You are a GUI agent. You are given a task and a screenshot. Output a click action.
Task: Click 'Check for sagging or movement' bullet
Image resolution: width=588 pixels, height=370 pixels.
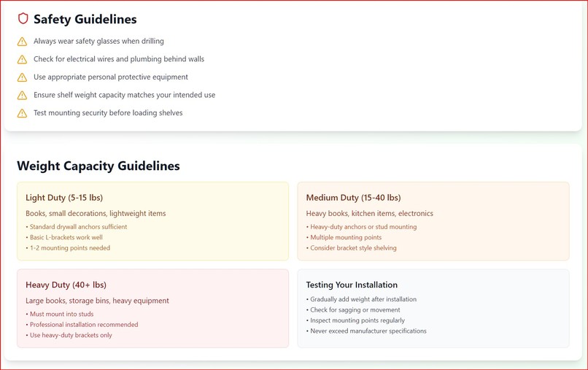click(353, 309)
